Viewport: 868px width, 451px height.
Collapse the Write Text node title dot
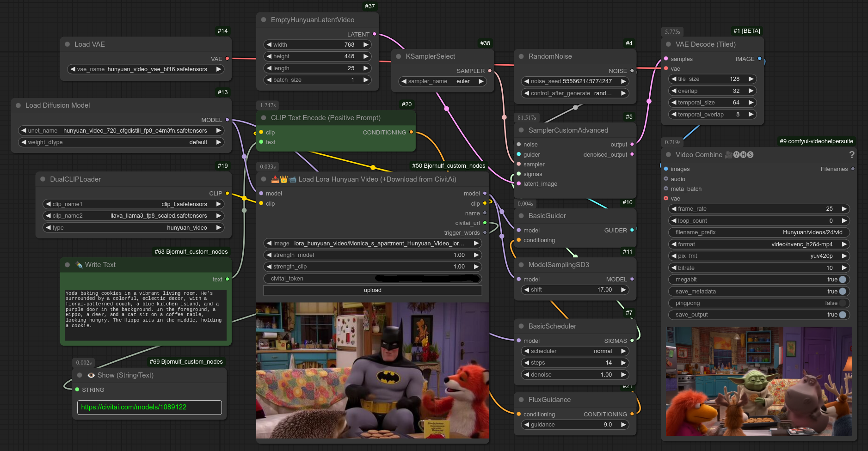68,265
